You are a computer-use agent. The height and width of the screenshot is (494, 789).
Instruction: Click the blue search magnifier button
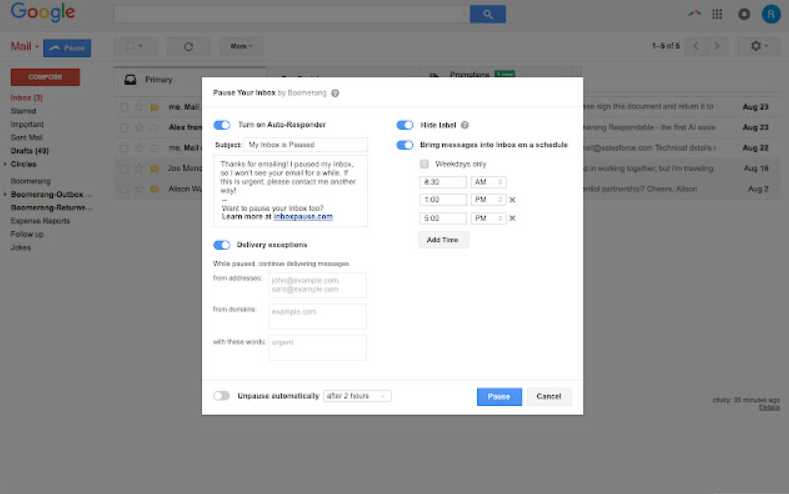click(x=488, y=14)
